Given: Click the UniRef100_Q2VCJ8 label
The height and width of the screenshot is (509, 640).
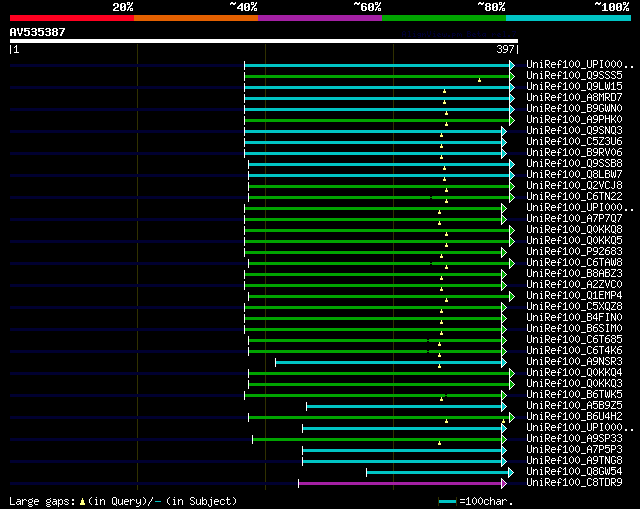Looking at the screenshot, I should [x=574, y=186].
